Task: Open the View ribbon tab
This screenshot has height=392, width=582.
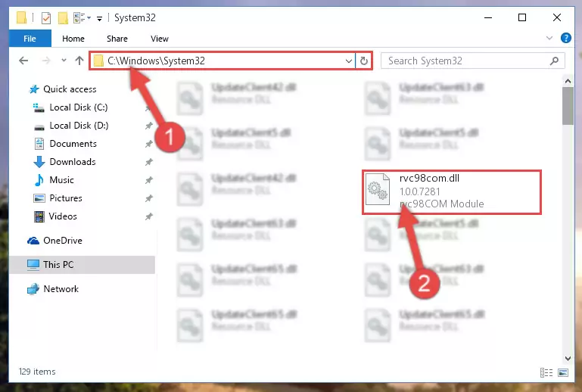Action: coord(159,39)
